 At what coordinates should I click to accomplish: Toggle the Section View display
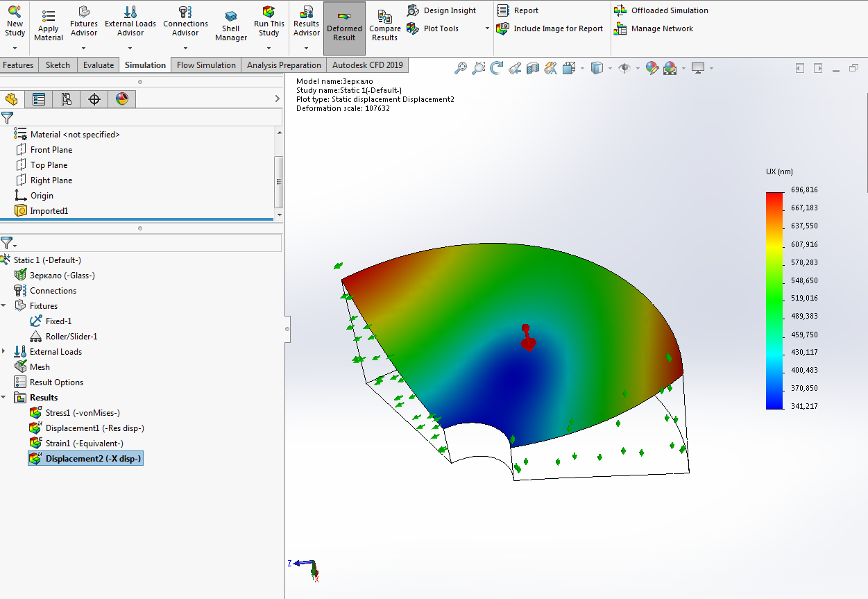pyautogui.click(x=531, y=68)
